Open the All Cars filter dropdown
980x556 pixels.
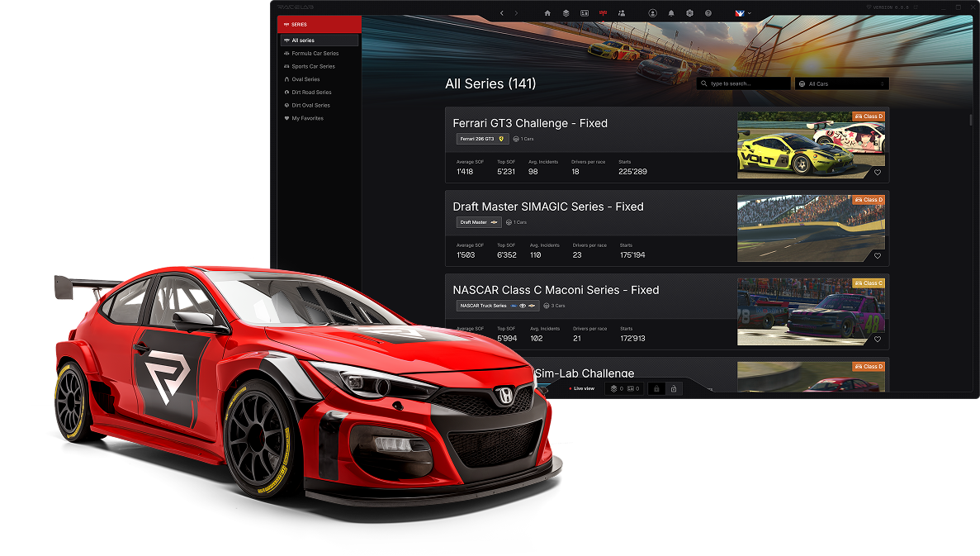(x=842, y=83)
